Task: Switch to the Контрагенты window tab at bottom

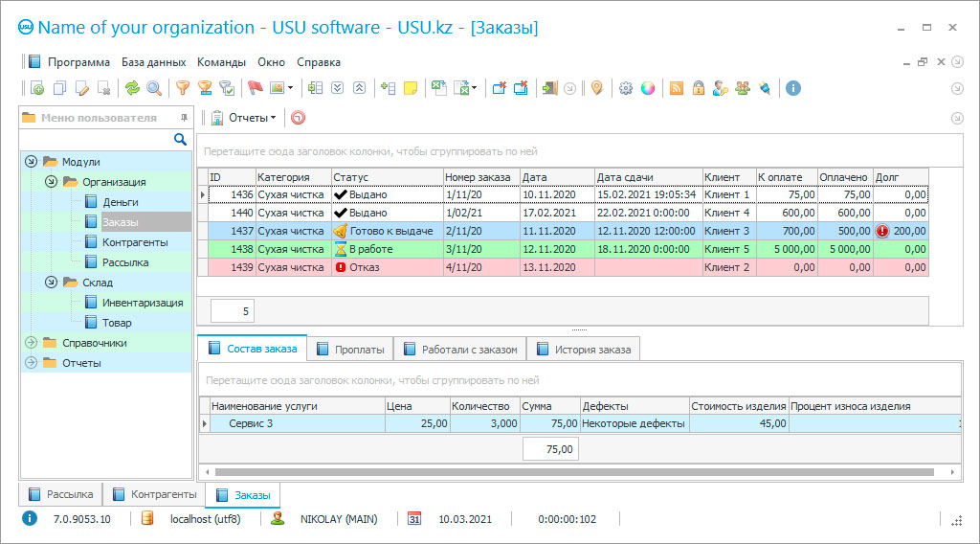Action: pos(155,494)
